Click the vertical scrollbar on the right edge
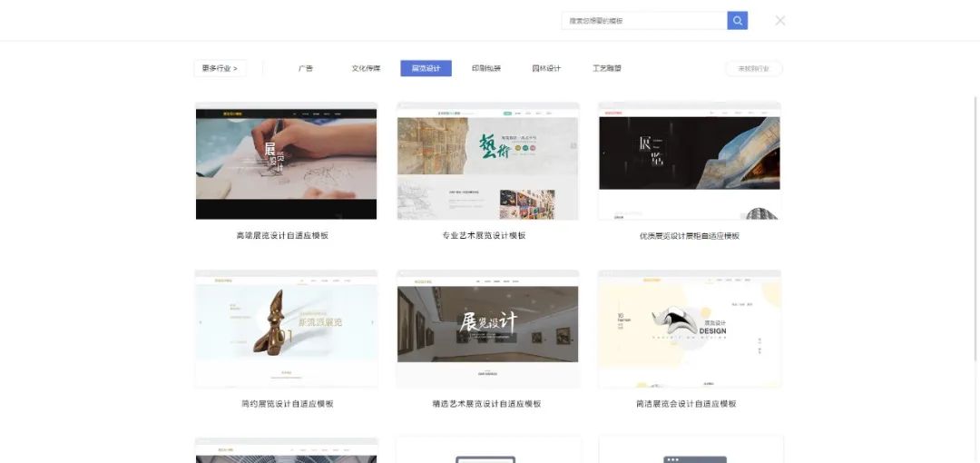The image size is (980, 463). click(x=976, y=229)
